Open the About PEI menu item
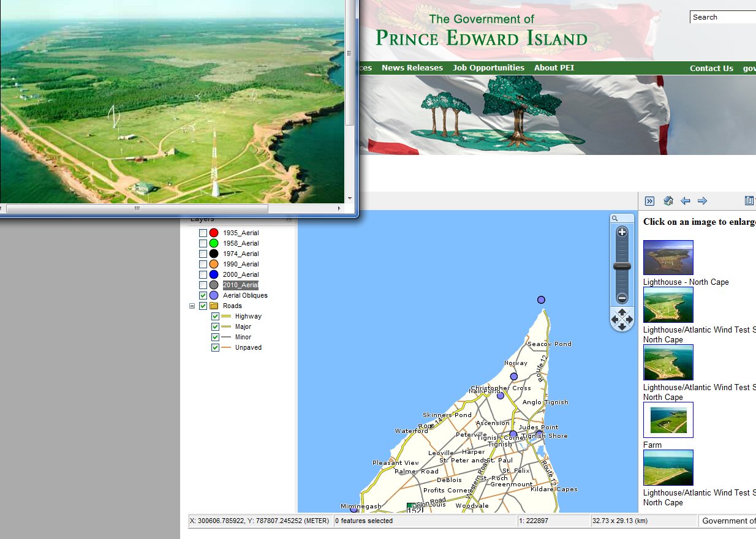Screen dimensions: 756x539 [554, 68]
